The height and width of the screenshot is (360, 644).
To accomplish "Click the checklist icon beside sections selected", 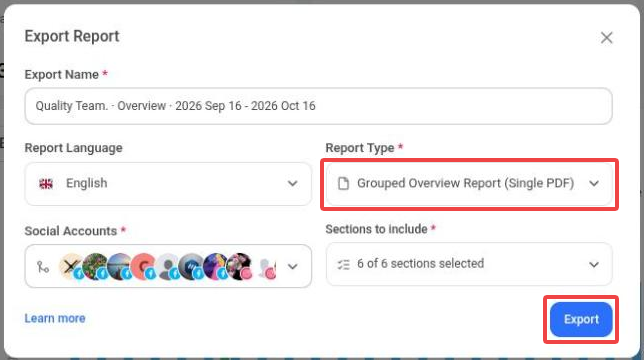I will click(343, 264).
